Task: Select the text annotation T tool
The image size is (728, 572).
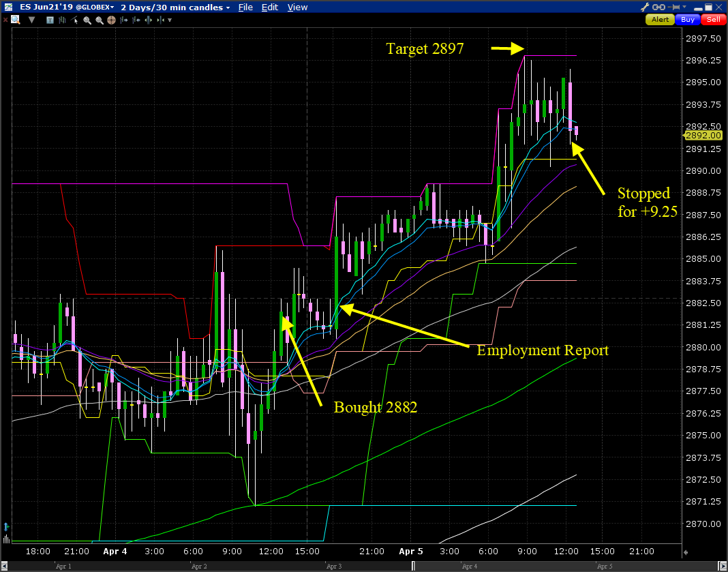Action: pyautogui.click(x=50, y=20)
